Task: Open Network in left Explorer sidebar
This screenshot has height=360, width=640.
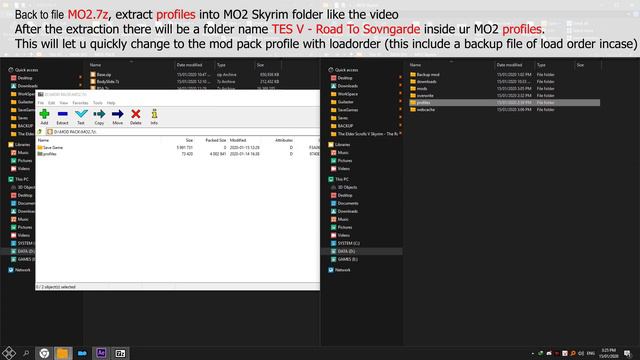Action: [19, 270]
